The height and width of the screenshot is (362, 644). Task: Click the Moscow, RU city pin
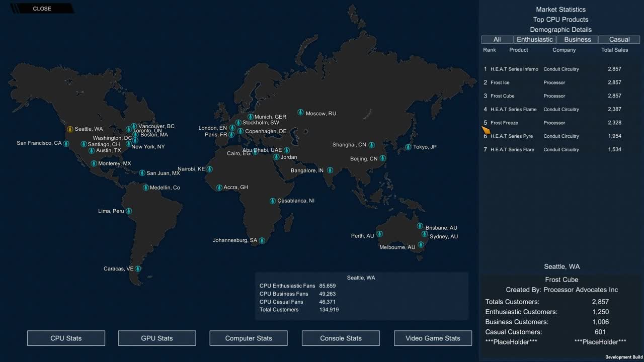pos(300,113)
